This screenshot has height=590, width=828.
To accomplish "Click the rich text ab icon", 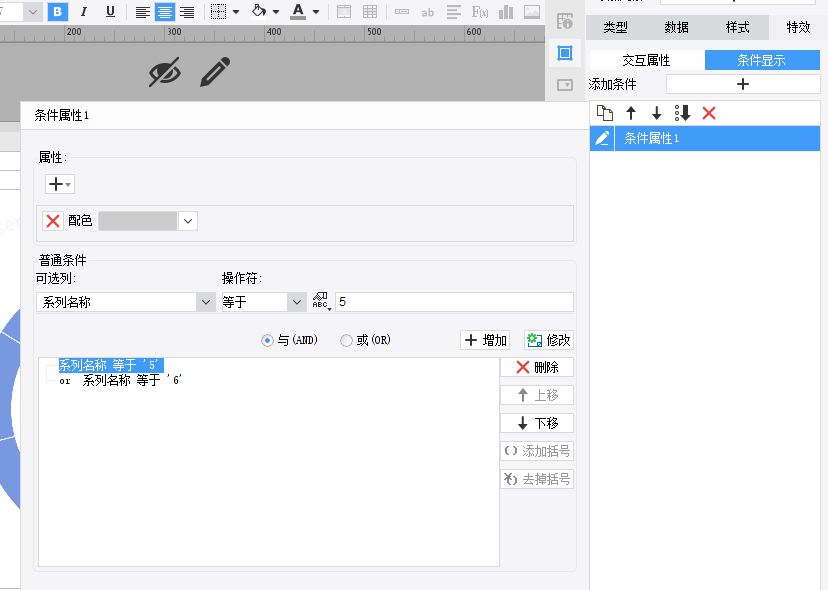I will (x=428, y=12).
